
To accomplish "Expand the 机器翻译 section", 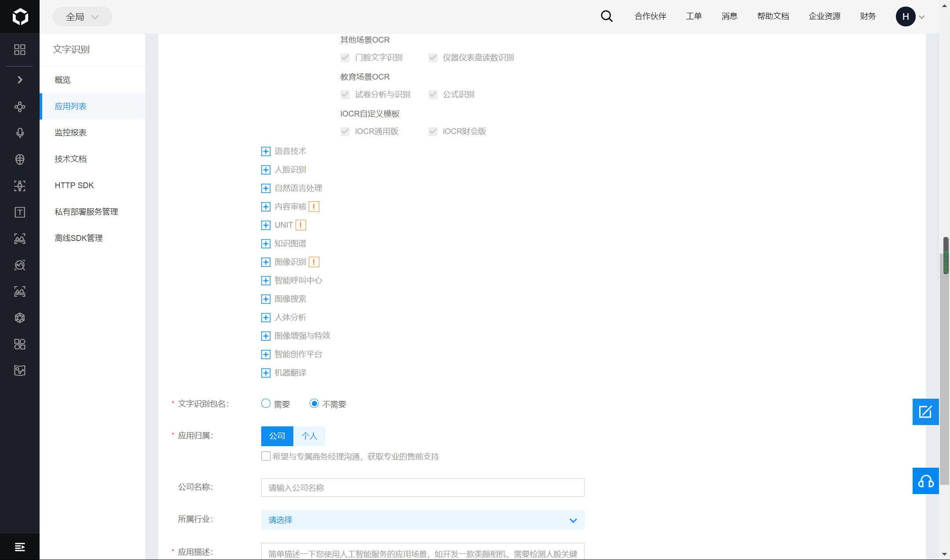I will (266, 373).
